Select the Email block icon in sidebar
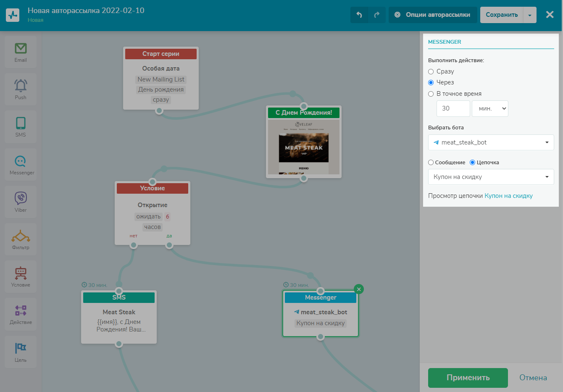The height and width of the screenshot is (392, 563). (21, 49)
